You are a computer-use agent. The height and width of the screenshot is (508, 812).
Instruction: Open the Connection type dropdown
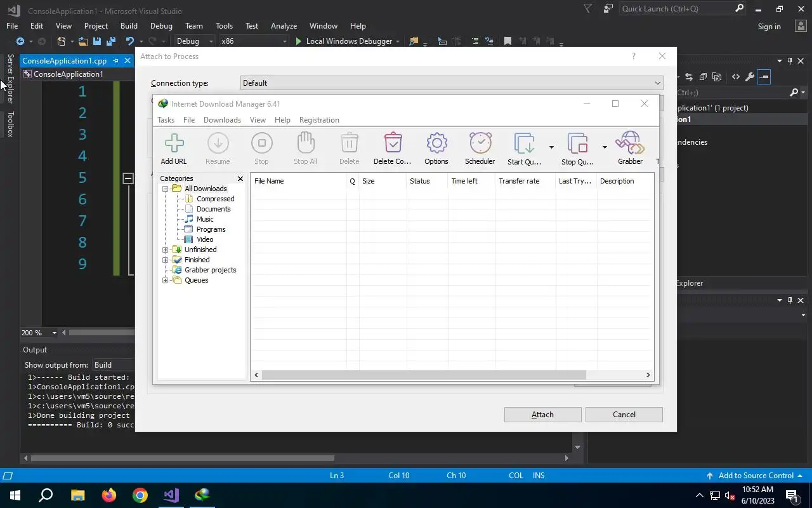pyautogui.click(x=452, y=83)
